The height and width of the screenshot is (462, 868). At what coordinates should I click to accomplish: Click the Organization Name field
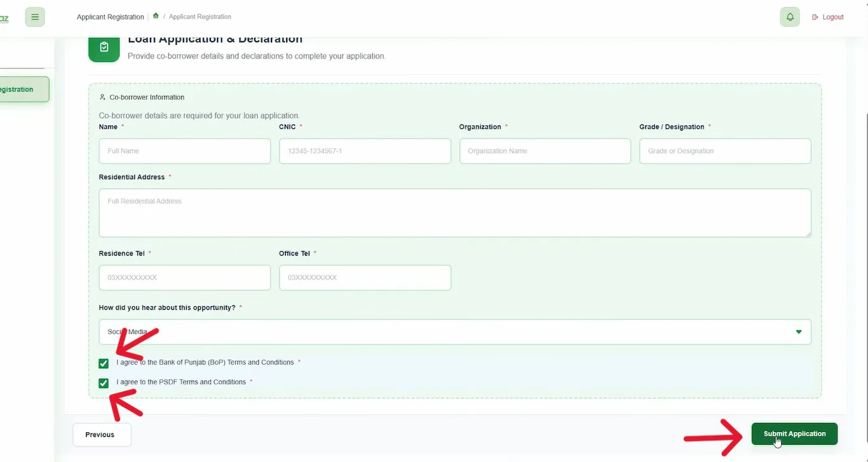point(545,151)
